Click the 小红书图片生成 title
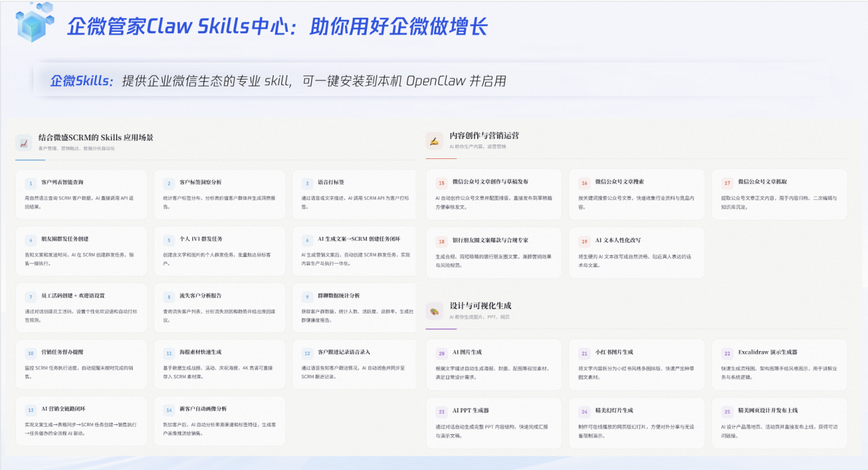Image resolution: width=868 pixels, height=470 pixels. [614, 352]
